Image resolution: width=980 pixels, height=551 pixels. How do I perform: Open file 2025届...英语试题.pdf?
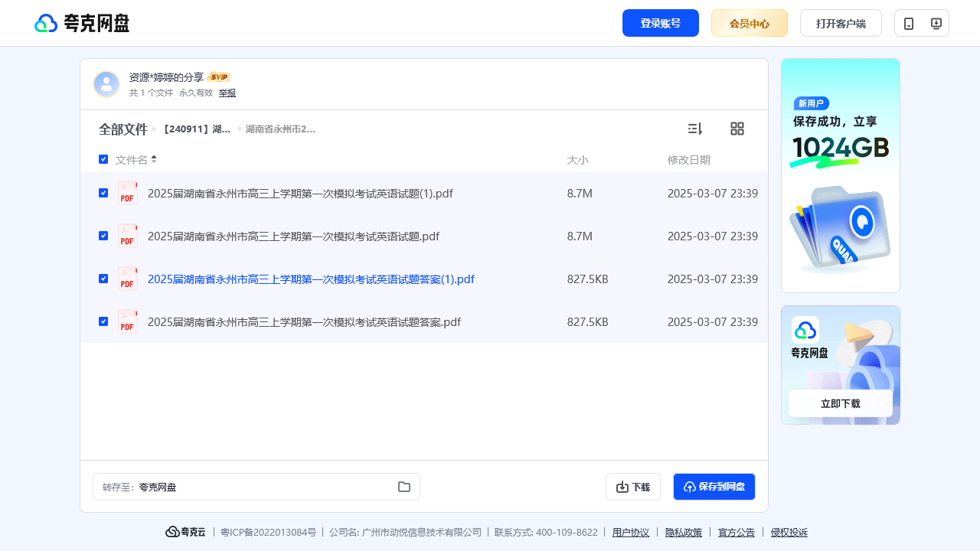(x=293, y=236)
